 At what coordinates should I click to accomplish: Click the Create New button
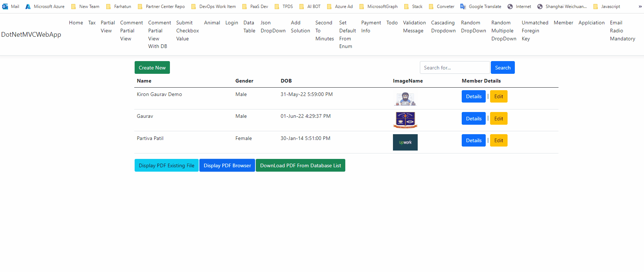click(x=152, y=68)
